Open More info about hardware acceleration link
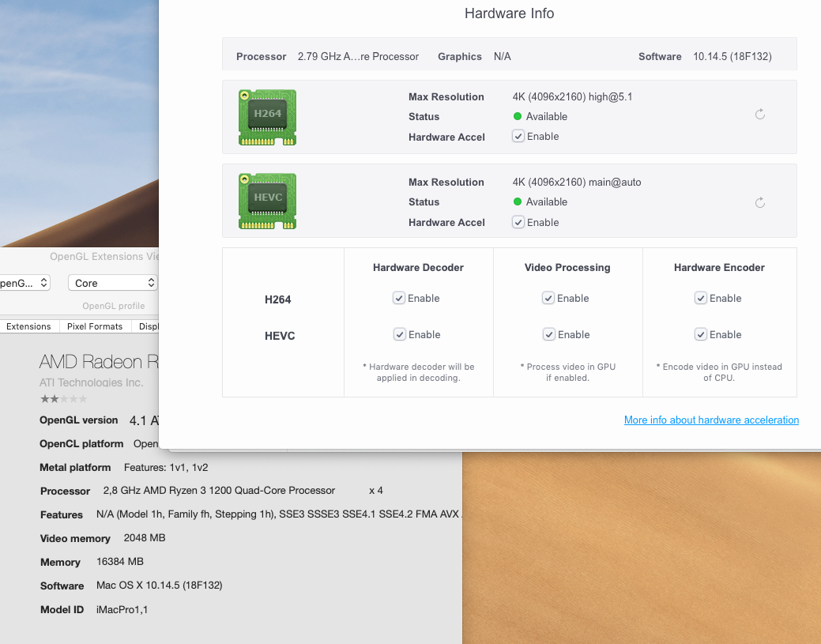The image size is (821, 644). pos(711,420)
